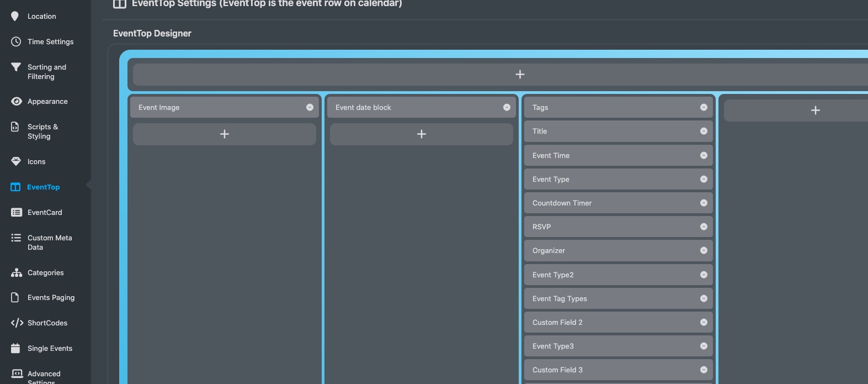Screen dimensions: 868x384
Task: Click the Sorting and Filtering funnel icon
Action: (16, 67)
